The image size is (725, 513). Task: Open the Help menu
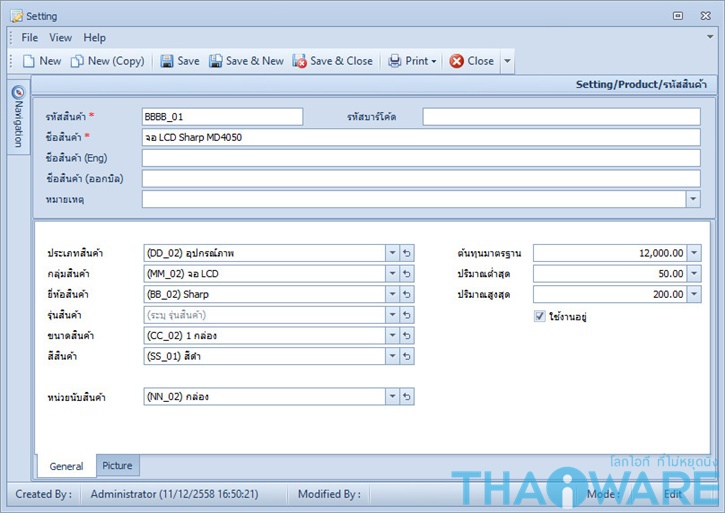pyautogui.click(x=94, y=37)
